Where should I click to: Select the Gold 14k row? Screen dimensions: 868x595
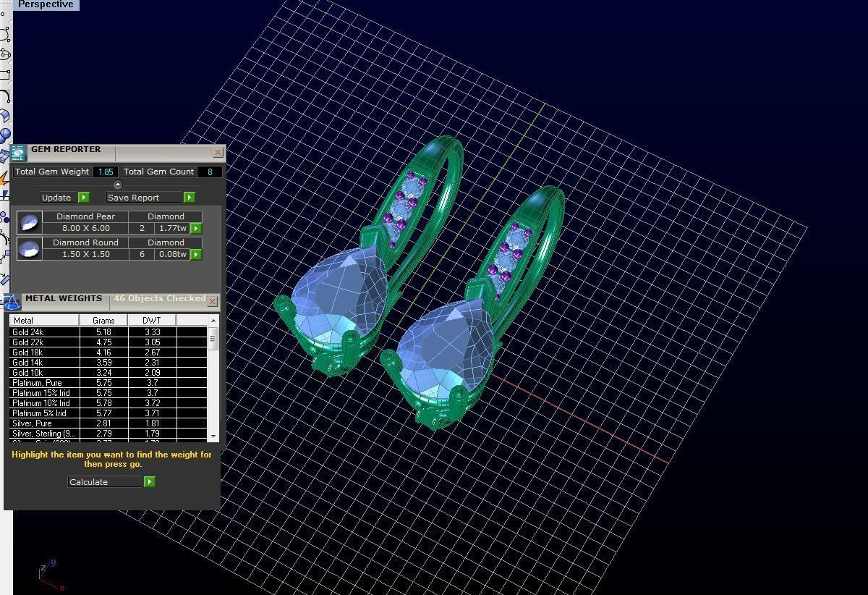click(x=109, y=363)
